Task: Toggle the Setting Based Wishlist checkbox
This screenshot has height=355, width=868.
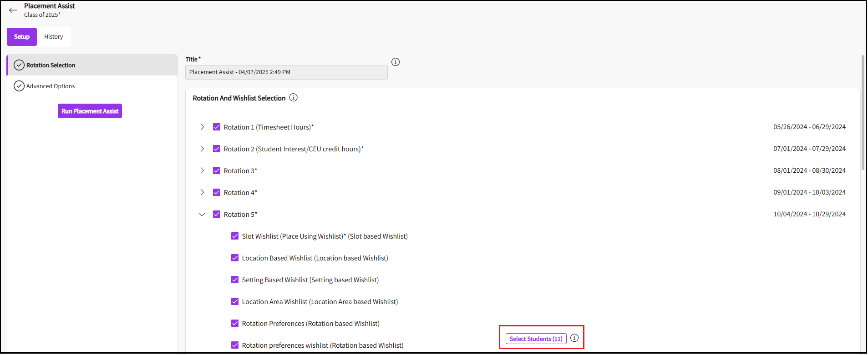Action: click(235, 280)
